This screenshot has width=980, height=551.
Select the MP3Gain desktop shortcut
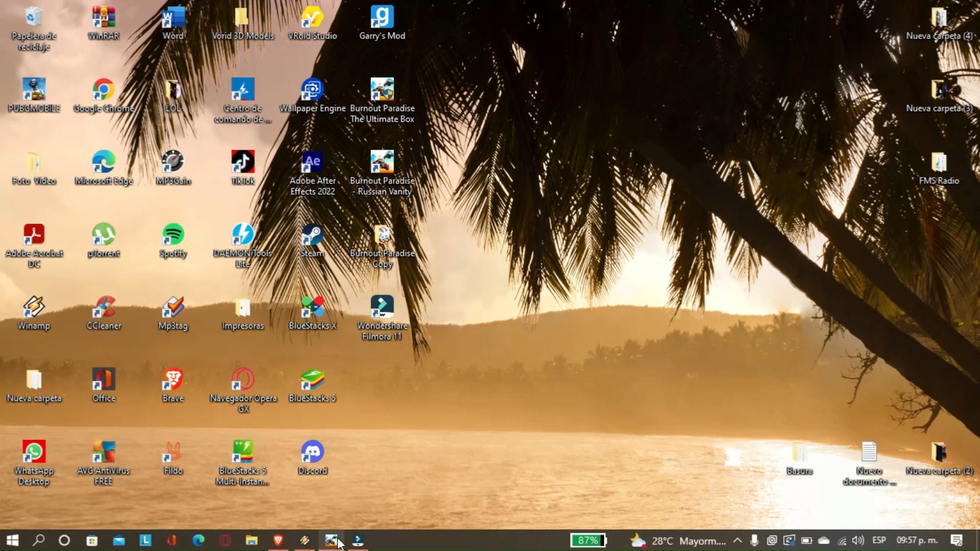[x=173, y=168]
